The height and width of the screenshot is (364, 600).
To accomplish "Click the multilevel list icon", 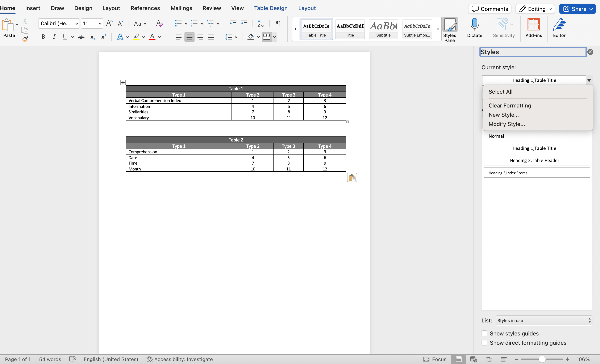I will (210, 23).
